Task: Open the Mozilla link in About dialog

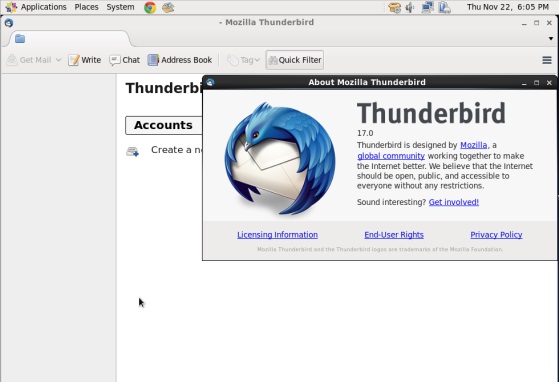Action: pyautogui.click(x=473, y=145)
